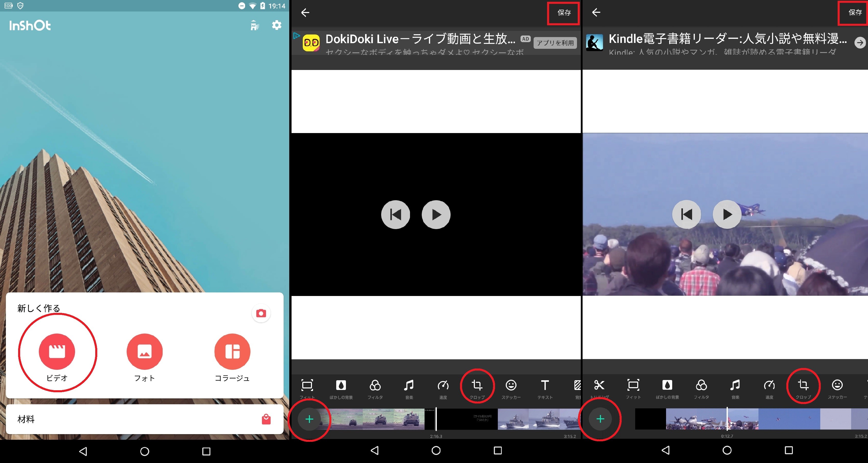Tap アプリを利用 button on DokiDoki ad

pyautogui.click(x=555, y=43)
